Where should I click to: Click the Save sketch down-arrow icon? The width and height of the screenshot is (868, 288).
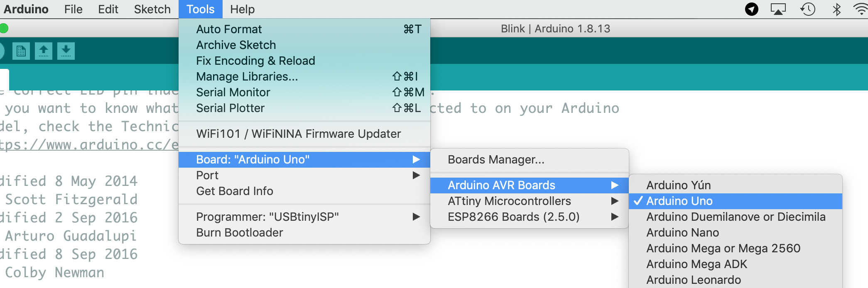coord(66,51)
